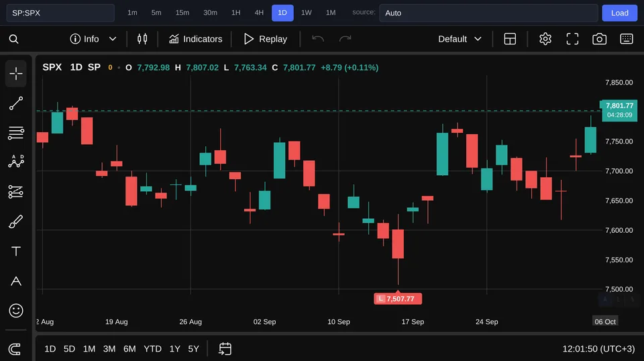Switch to the 15m timeframe
This screenshot has height=361, width=644.
[x=182, y=13]
